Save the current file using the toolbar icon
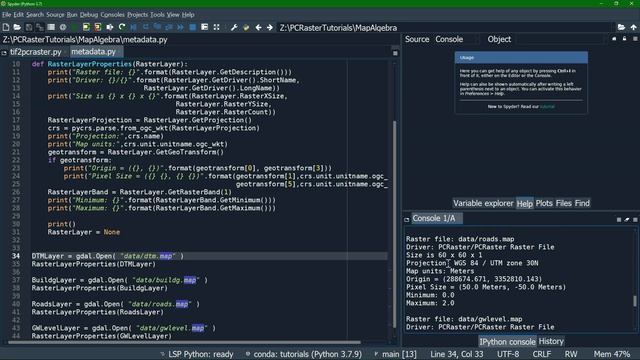 pyautogui.click(x=29, y=27)
